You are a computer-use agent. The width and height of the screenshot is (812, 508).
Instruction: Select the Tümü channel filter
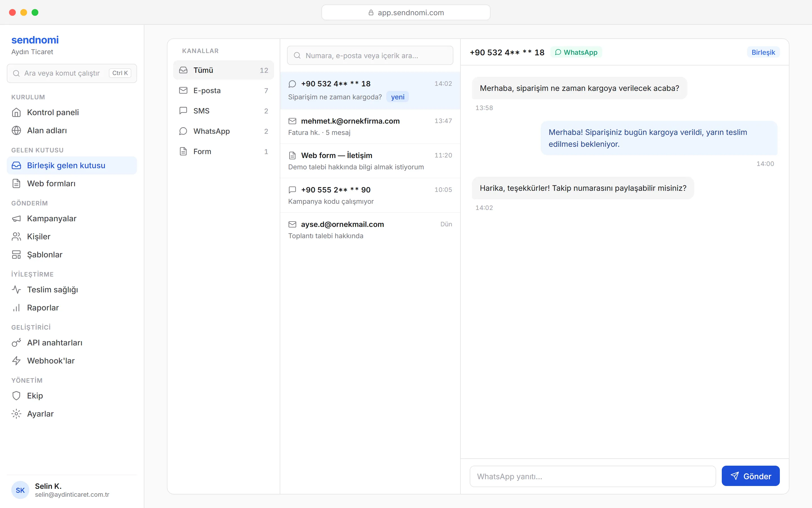[x=224, y=70]
